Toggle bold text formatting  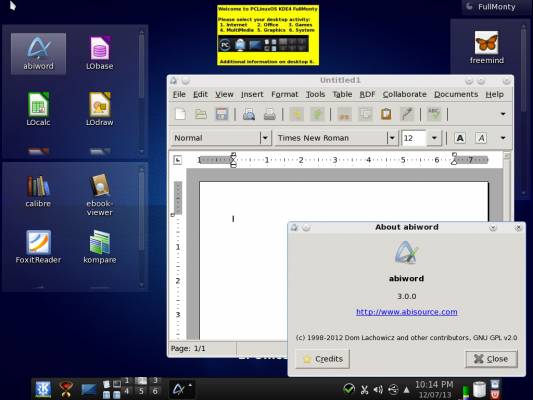tap(460, 138)
